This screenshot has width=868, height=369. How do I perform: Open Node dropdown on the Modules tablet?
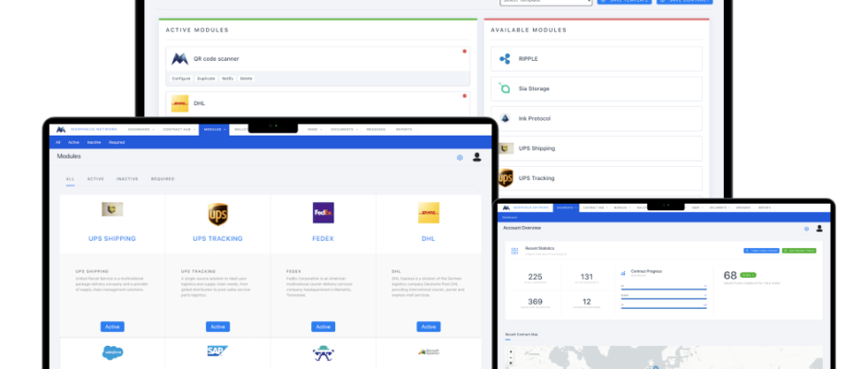pyautogui.click(x=314, y=129)
